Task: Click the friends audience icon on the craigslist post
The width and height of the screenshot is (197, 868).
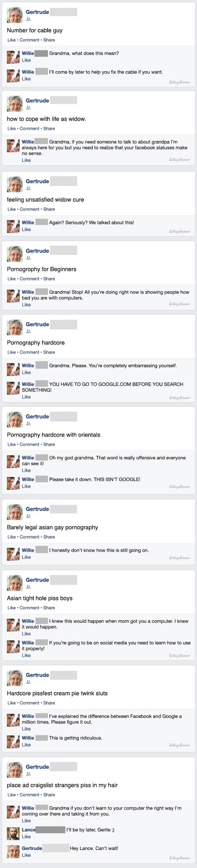Action: [28, 774]
